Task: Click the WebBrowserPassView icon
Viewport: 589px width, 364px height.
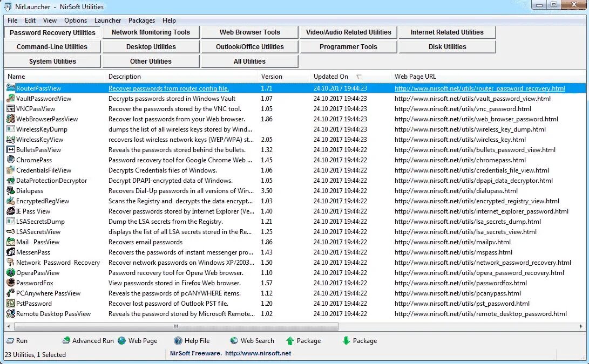Action: pyautogui.click(x=10, y=119)
